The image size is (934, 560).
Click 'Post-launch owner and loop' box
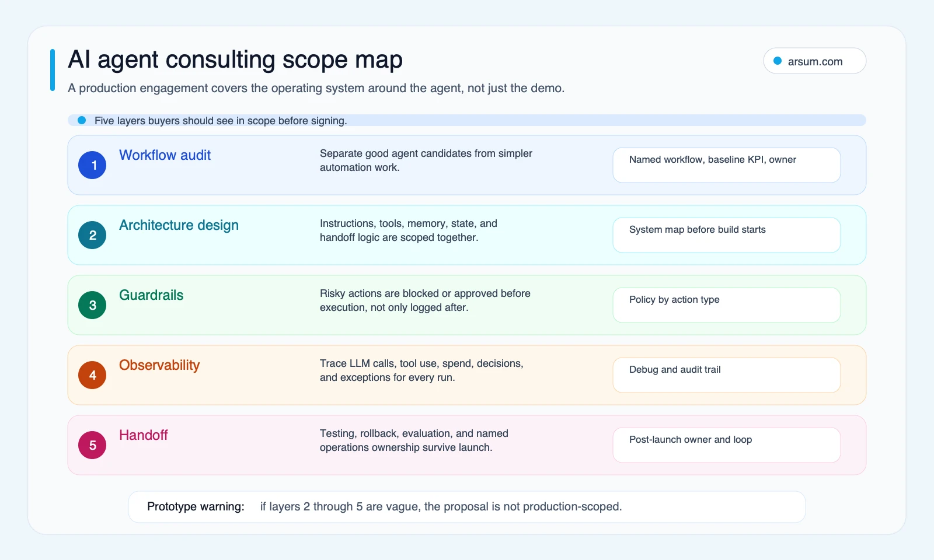[x=726, y=445]
